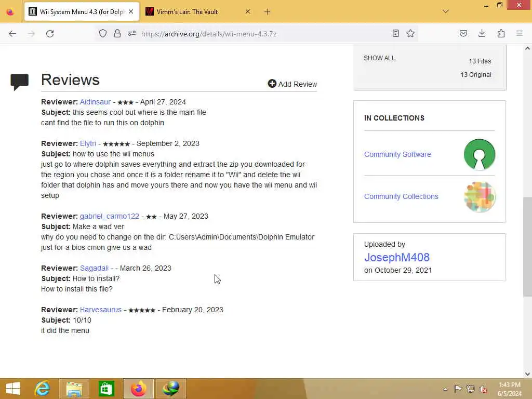This screenshot has width=532, height=399.
Task: Open the Community Collections link
Action: pos(401,196)
